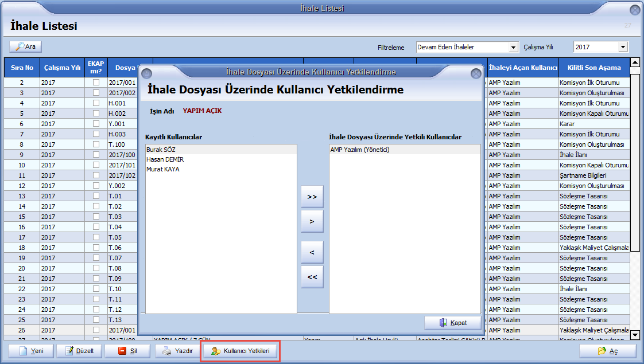
Task: Open Kullanıcı Yetkileri user permissions
Action: click(240, 351)
